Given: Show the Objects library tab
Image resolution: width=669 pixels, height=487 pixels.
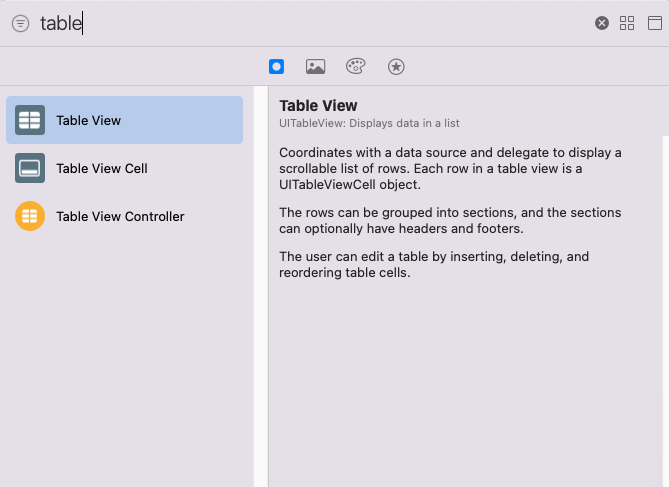Looking at the screenshot, I should point(276,67).
